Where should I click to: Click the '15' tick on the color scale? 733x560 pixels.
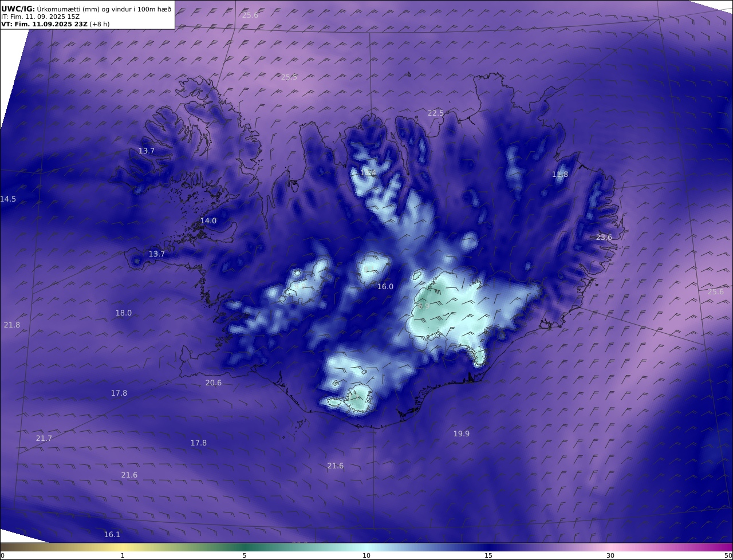pyautogui.click(x=488, y=555)
